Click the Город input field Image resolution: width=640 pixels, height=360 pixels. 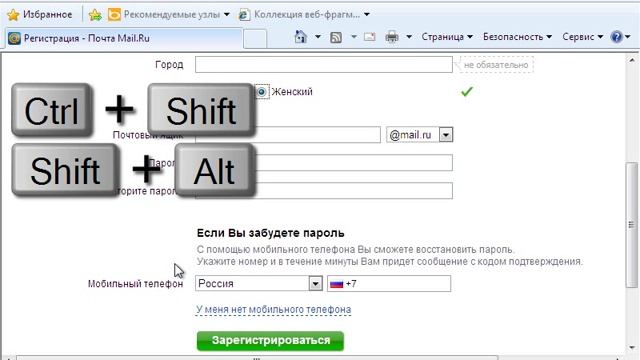pyautogui.click(x=324, y=64)
